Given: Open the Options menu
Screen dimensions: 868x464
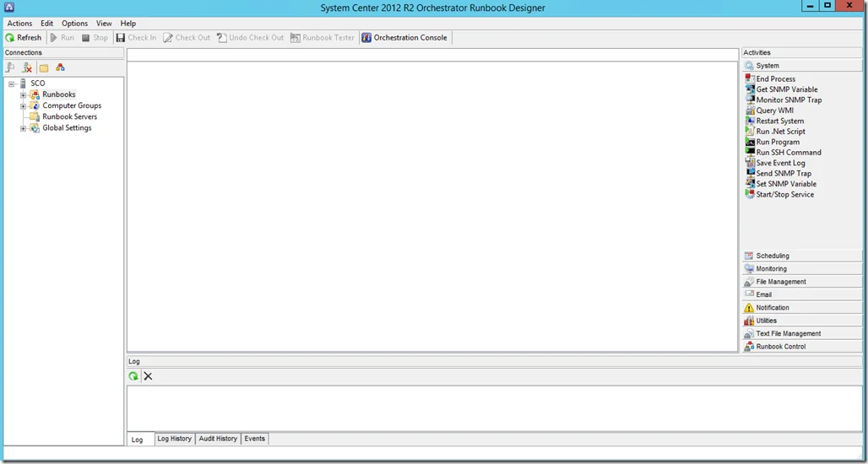Looking at the screenshot, I should coord(75,24).
